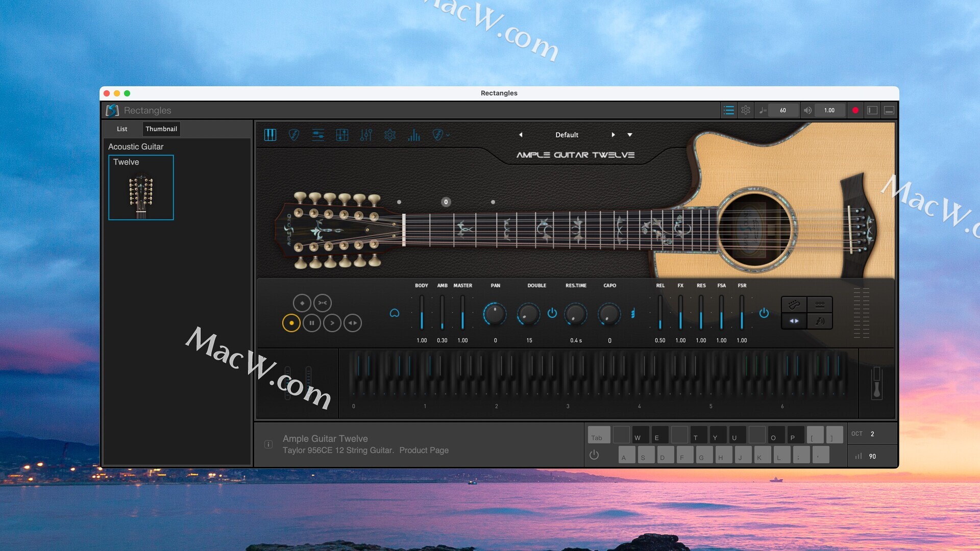Image resolution: width=980 pixels, height=551 pixels.
Task: Go to previous preset arrow
Action: tap(521, 135)
